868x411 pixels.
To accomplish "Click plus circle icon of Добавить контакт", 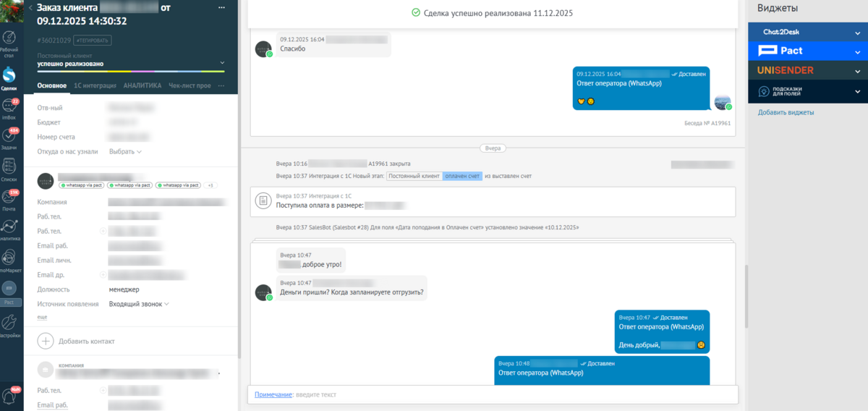I will [x=46, y=341].
